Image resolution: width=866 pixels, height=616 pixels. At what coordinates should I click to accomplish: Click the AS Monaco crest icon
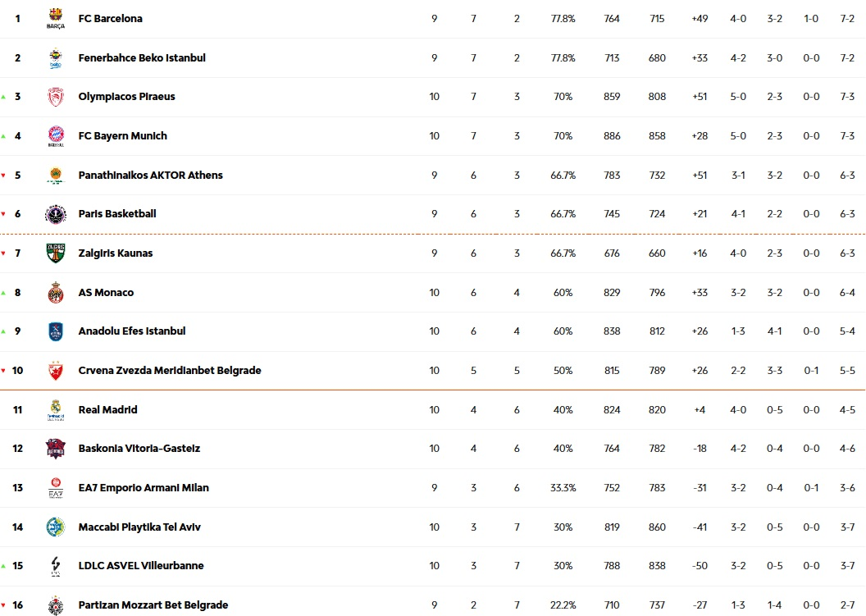56,293
